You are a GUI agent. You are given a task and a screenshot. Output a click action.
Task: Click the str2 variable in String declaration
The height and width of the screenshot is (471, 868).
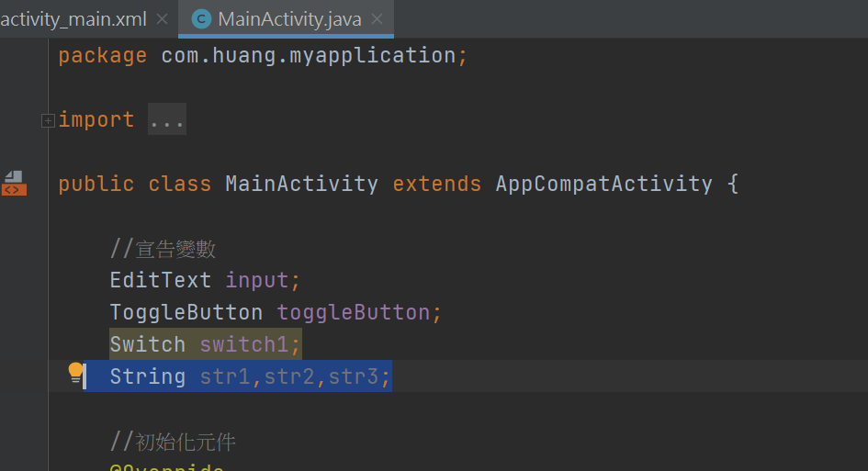[x=289, y=376]
